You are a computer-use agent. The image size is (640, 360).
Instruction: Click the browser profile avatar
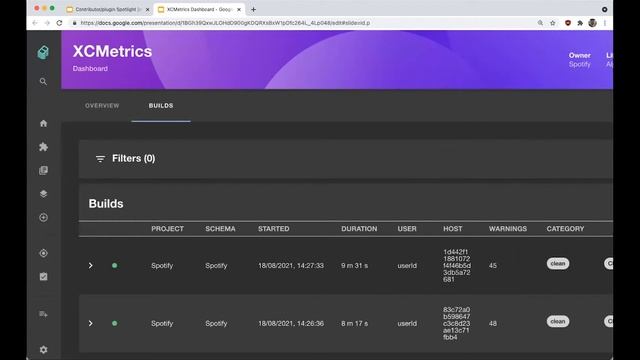point(593,23)
